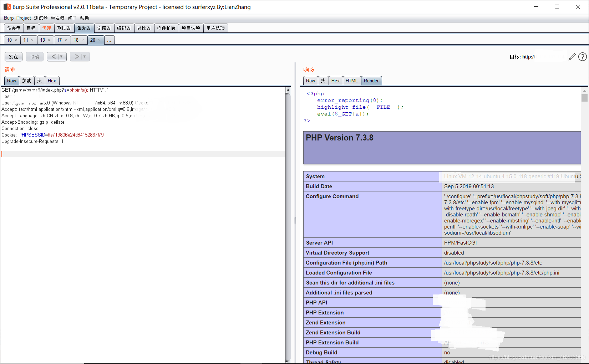The image size is (589, 364).
Task: Go forward to next request arrow
Action: pos(77,57)
